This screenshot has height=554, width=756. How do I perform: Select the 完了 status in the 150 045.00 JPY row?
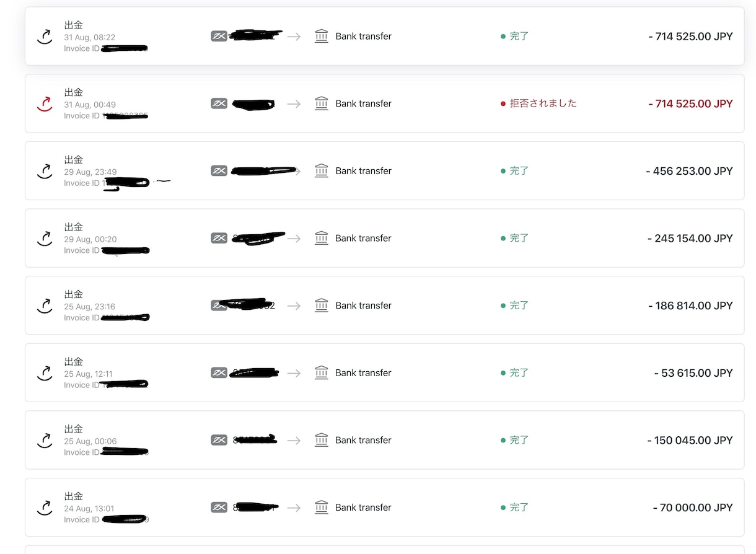pos(514,440)
